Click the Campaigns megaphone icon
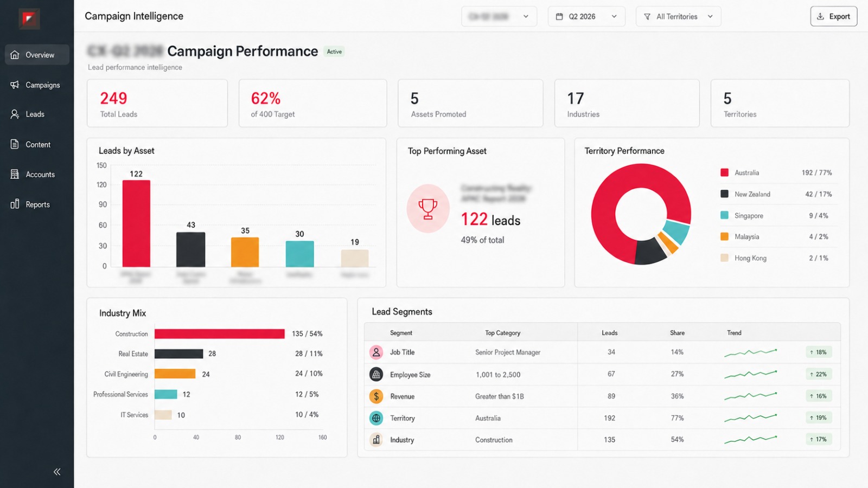This screenshot has width=868, height=488. click(15, 85)
